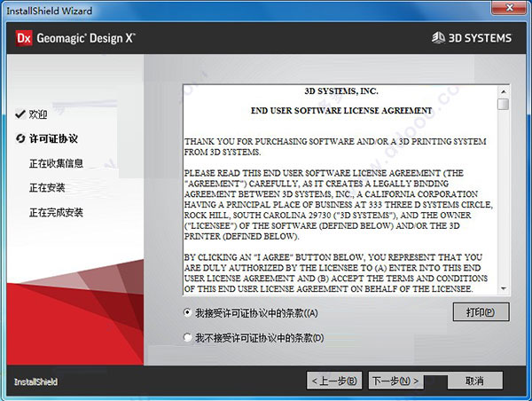532x401 pixels.
Task: Click the 许可证协议 step label
Action: click(53, 138)
